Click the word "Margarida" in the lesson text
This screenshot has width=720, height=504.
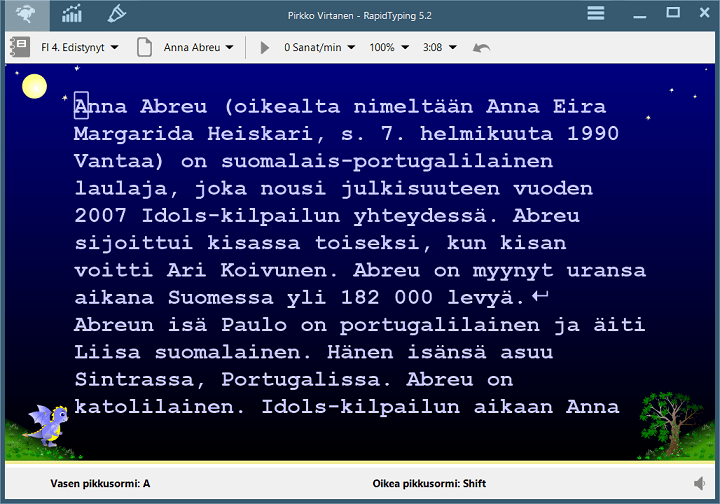[x=134, y=134]
